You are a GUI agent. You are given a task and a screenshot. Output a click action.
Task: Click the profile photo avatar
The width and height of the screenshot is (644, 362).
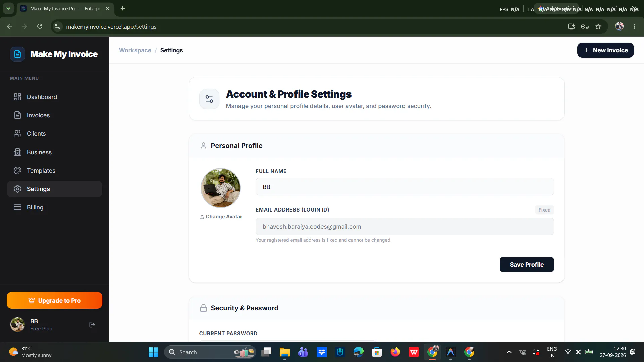[221, 188]
